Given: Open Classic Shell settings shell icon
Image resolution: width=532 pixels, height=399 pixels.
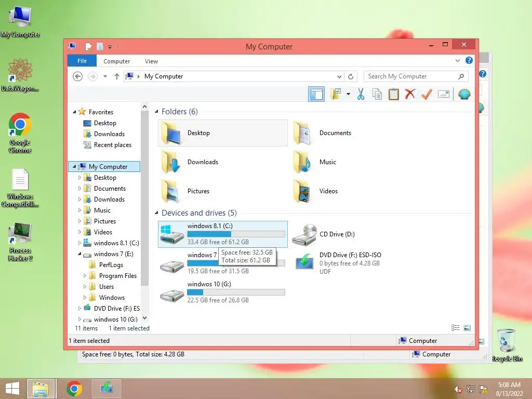Looking at the screenshot, I should pyautogui.click(x=464, y=94).
